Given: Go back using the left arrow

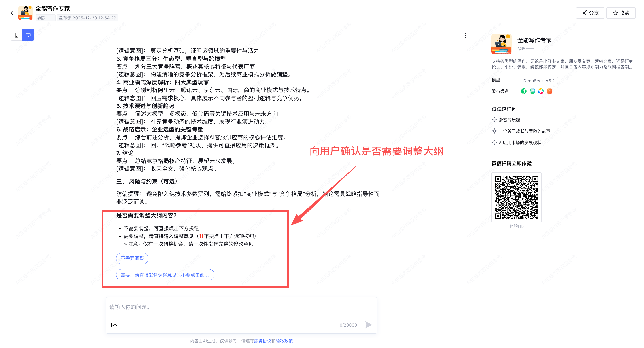Looking at the screenshot, I should [x=11, y=13].
